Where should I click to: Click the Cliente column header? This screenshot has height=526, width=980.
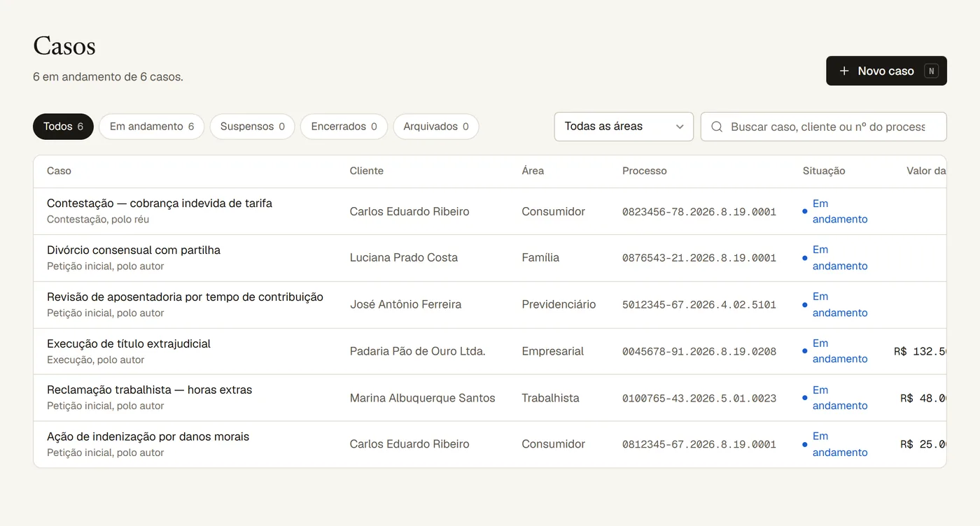[367, 171]
